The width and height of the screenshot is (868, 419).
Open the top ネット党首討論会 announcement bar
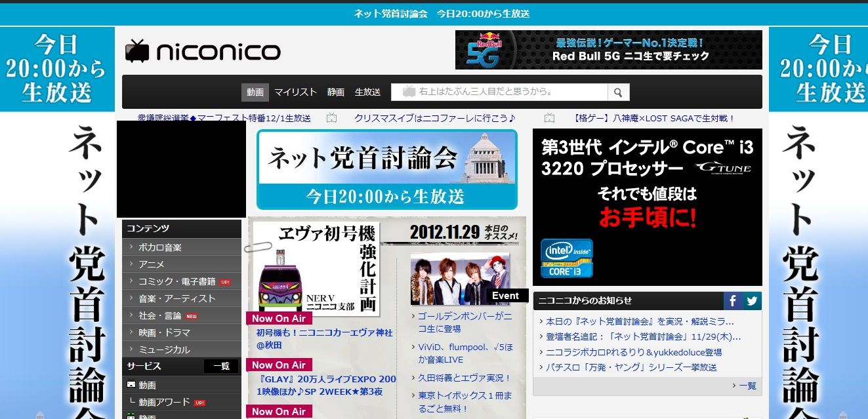[442, 14]
